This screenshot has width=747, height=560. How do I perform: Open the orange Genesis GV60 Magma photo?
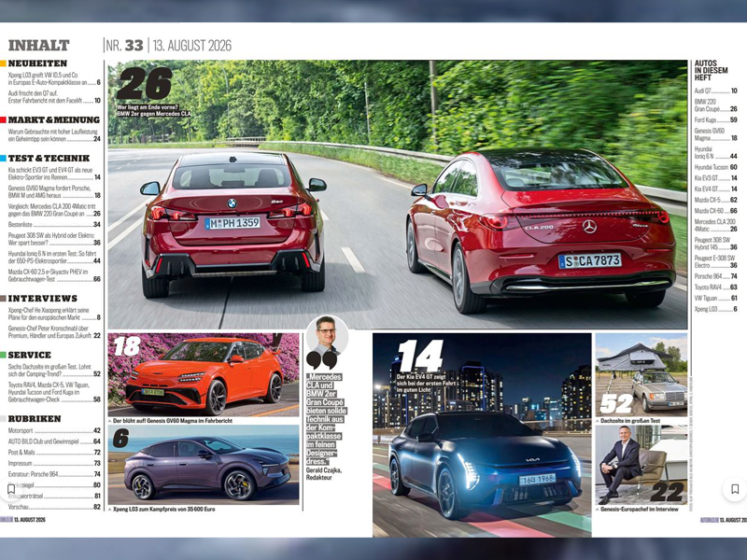pos(204,375)
